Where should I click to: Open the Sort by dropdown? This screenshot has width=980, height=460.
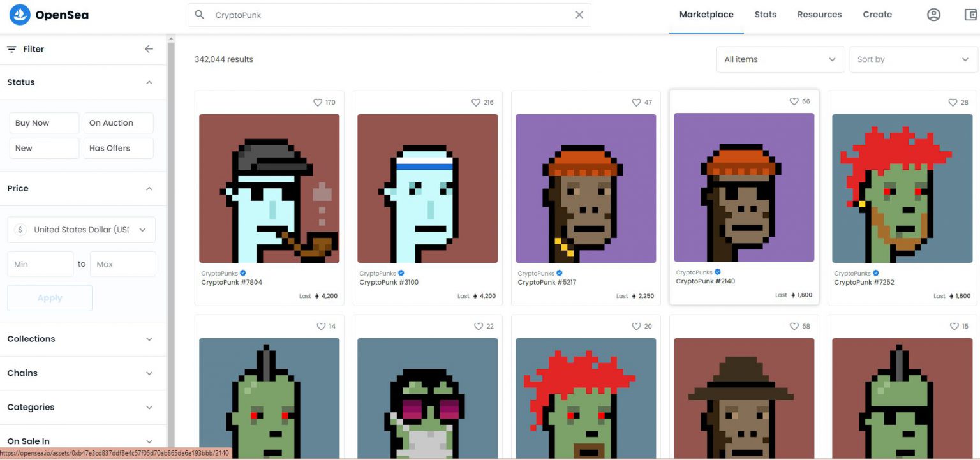pyautogui.click(x=912, y=59)
